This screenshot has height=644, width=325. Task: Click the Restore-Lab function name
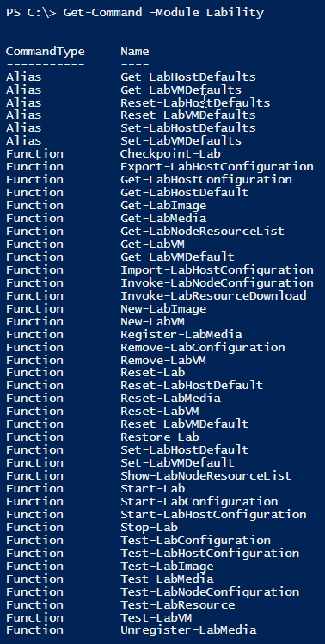tap(160, 437)
